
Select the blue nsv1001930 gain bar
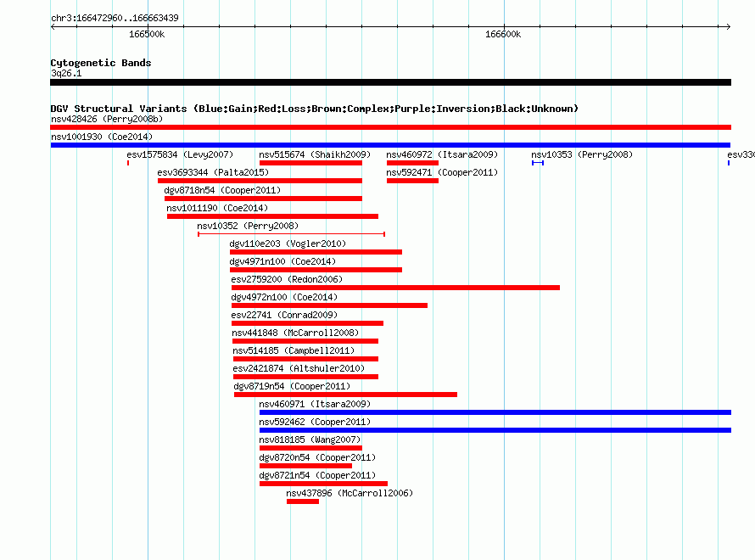click(x=390, y=145)
